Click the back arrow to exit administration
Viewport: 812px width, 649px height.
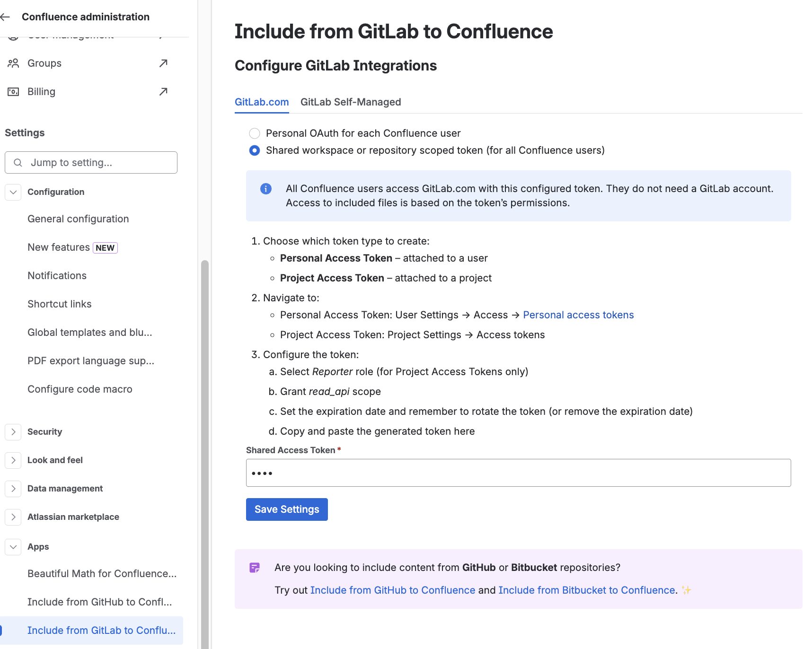(x=5, y=17)
